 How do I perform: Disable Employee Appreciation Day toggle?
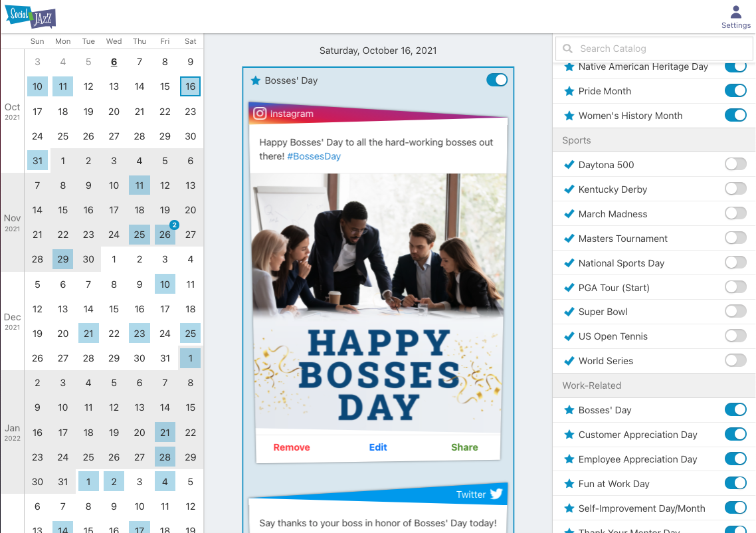point(735,459)
